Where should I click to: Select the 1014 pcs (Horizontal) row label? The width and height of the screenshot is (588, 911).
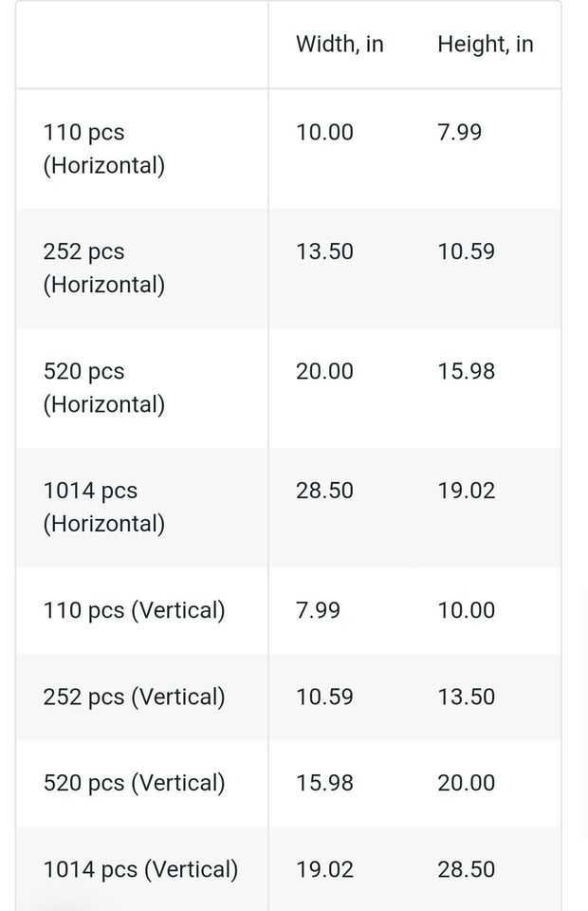[103, 508]
